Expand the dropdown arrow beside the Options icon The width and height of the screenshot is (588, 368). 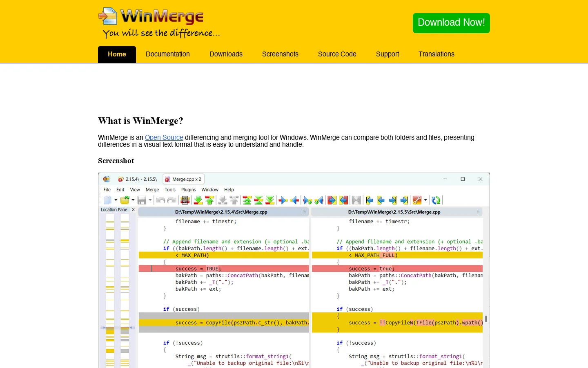click(425, 200)
